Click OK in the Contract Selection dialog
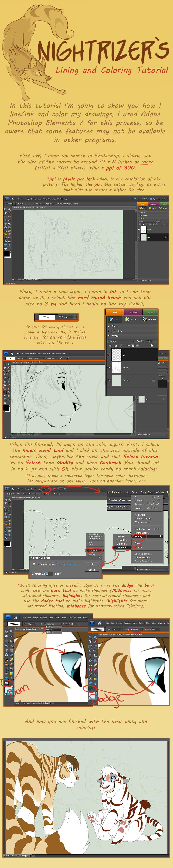173x868 pixels. coord(92,564)
